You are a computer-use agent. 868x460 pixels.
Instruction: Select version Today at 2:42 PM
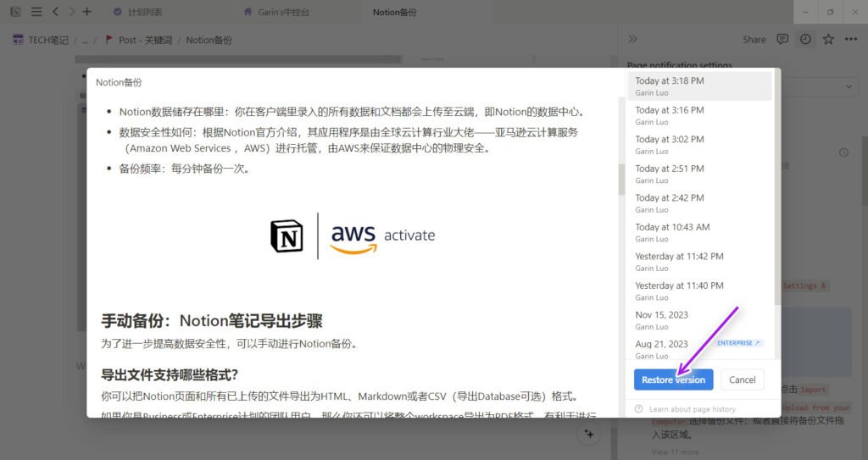pos(699,203)
